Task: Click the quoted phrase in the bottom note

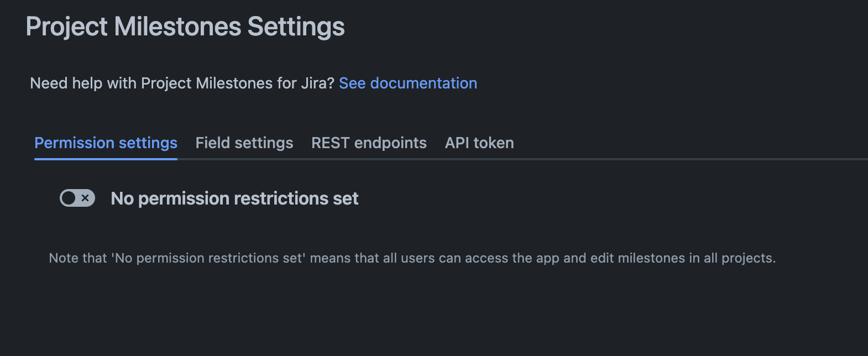Action: pyautogui.click(x=209, y=258)
